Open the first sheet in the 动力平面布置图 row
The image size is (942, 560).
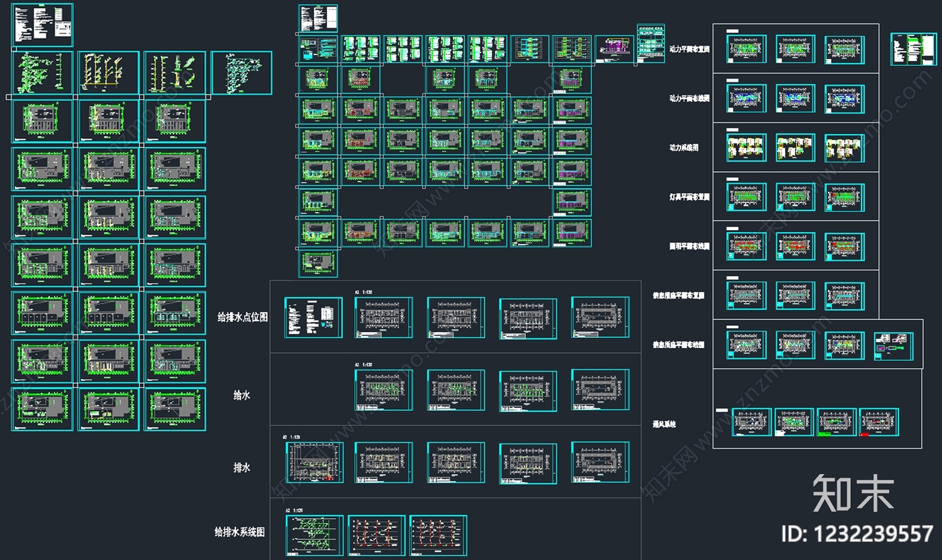[746, 50]
